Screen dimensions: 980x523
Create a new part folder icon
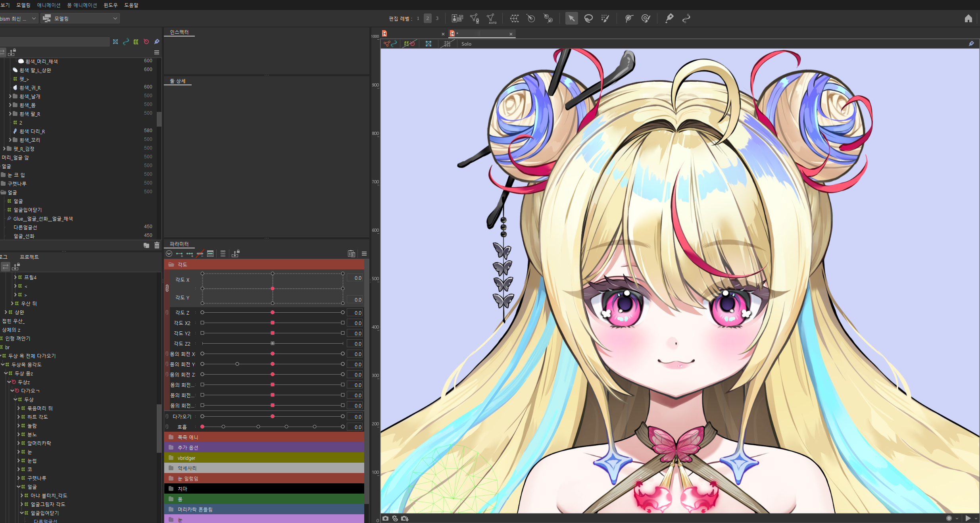[146, 245]
